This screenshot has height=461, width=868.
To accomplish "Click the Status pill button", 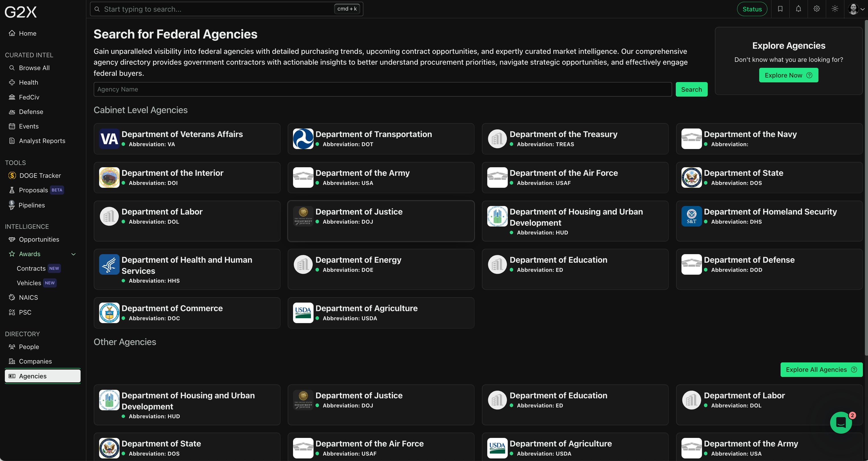I will click(x=752, y=9).
